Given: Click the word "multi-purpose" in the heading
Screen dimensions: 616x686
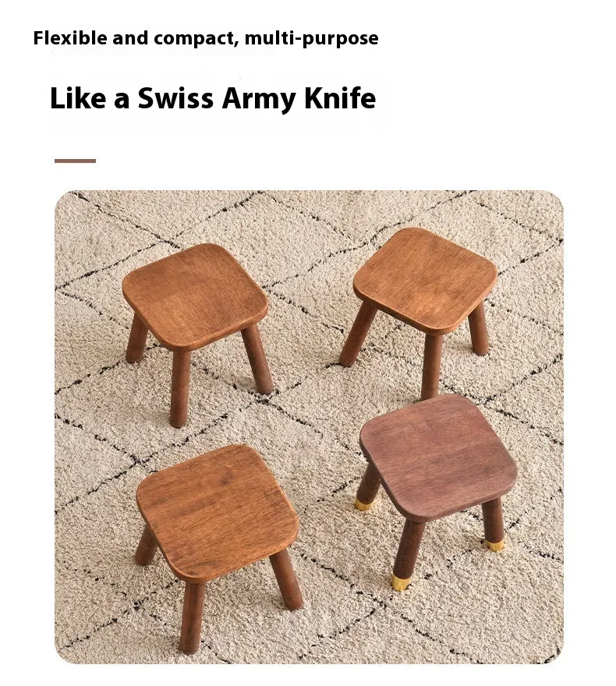Looking at the screenshot, I should (x=311, y=38).
